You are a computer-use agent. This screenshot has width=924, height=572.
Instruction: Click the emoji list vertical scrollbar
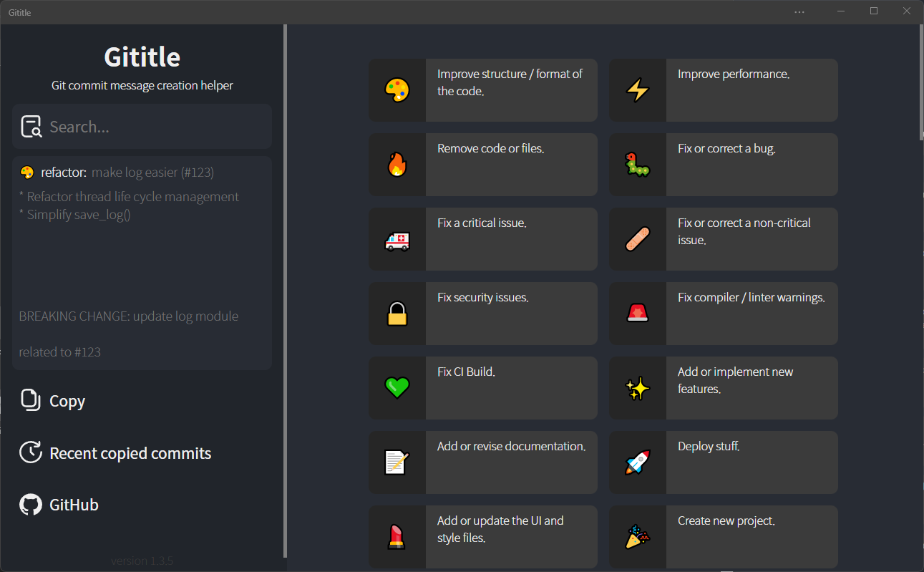pyautogui.click(x=921, y=83)
